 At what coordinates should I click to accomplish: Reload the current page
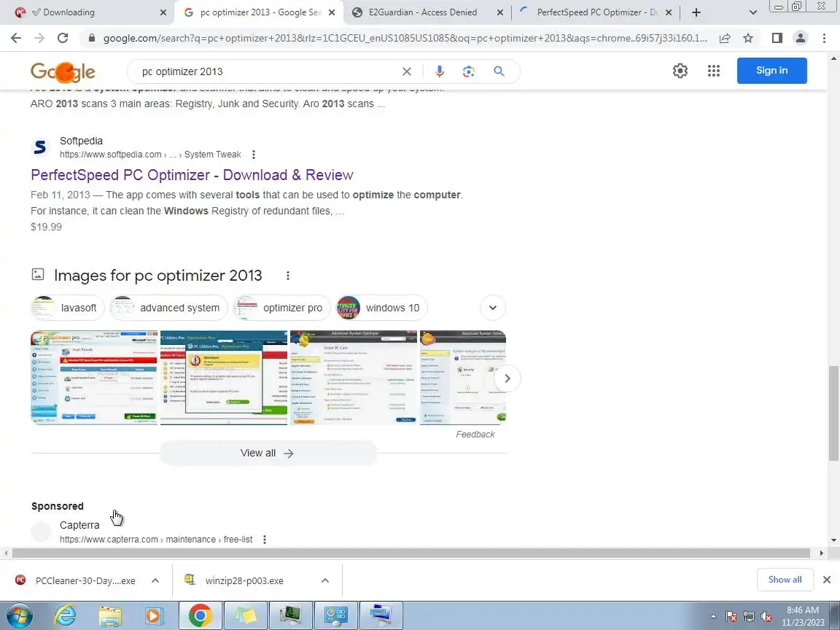(x=63, y=38)
